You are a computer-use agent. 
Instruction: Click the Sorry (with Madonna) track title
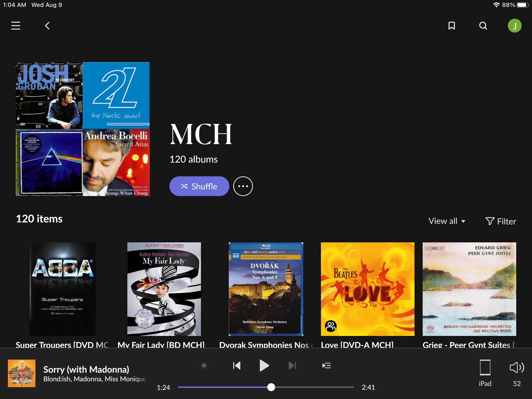pos(86,369)
